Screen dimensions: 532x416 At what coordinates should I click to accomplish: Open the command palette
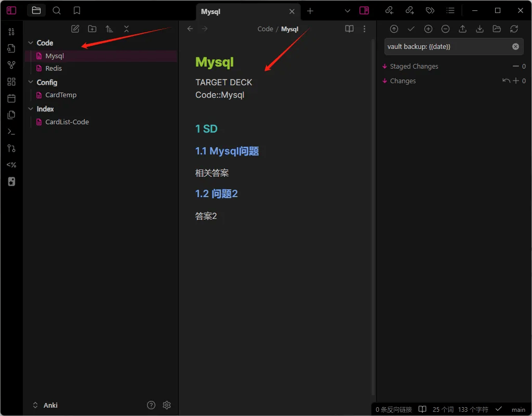coord(11,132)
